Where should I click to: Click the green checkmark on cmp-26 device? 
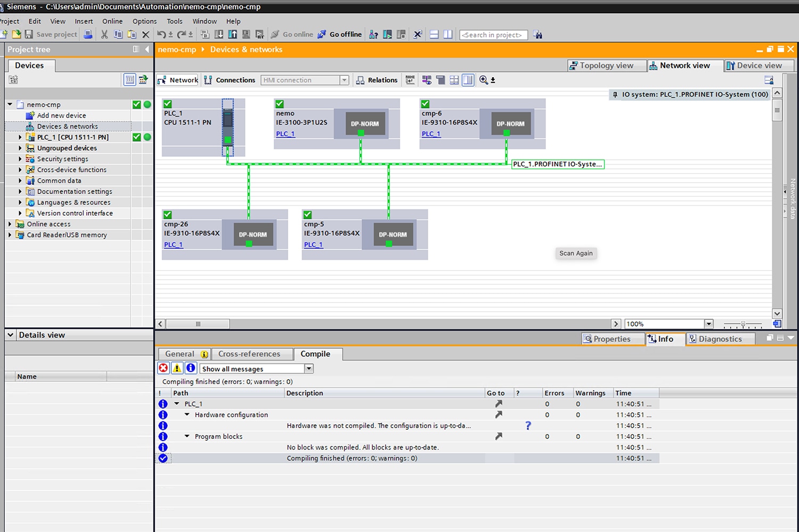tap(167, 215)
